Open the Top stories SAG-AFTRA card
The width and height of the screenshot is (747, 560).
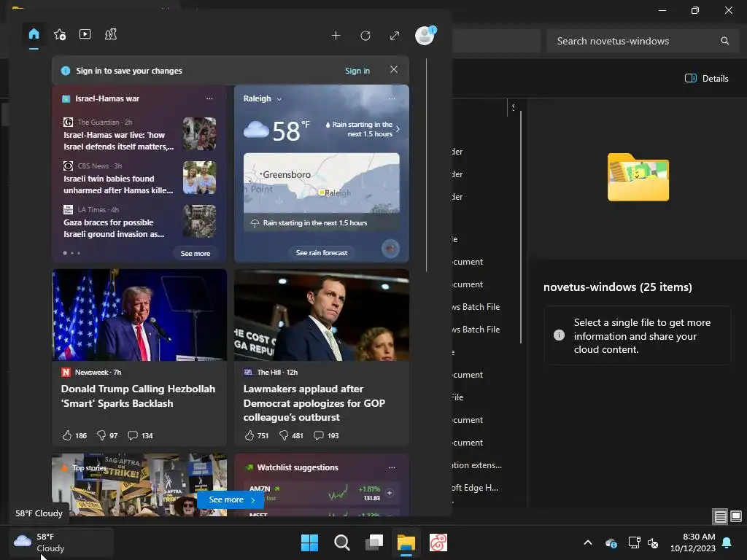(139, 485)
